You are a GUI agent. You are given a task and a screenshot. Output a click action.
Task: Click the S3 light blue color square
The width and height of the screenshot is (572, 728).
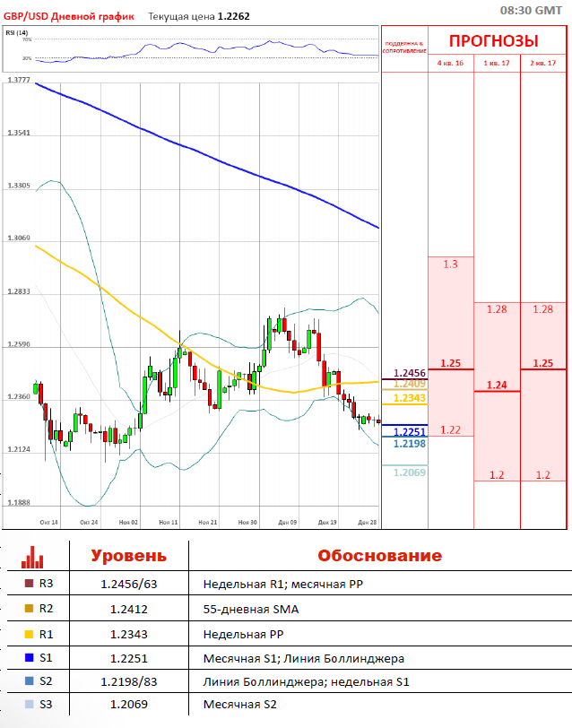click(x=29, y=706)
